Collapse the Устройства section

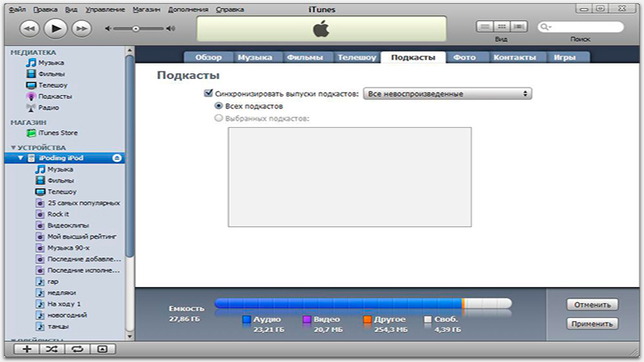pos(13,147)
